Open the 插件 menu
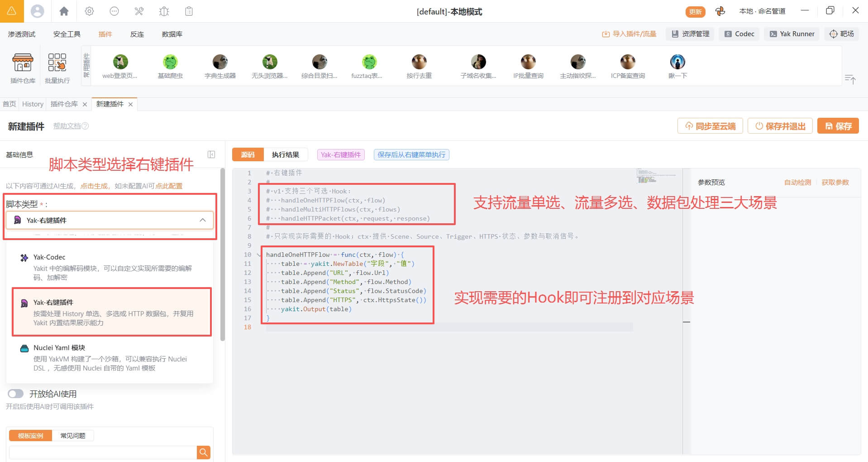The image size is (868, 462). point(105,34)
